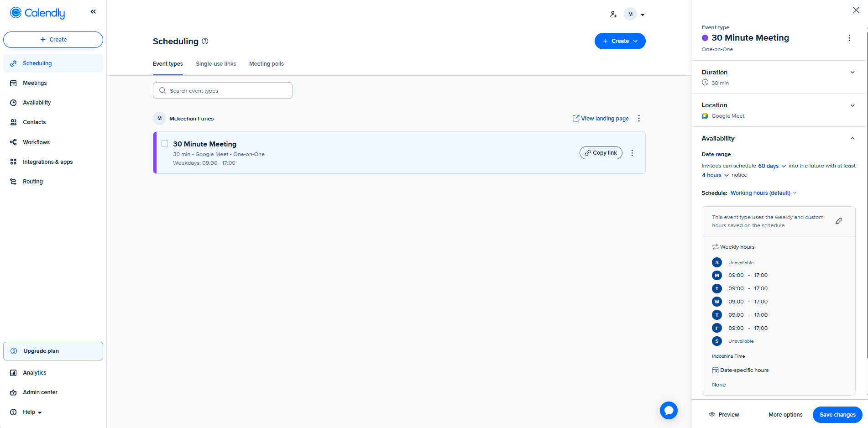This screenshot has width=868, height=428.
Task: Expand the Duration section
Action: pyautogui.click(x=852, y=72)
